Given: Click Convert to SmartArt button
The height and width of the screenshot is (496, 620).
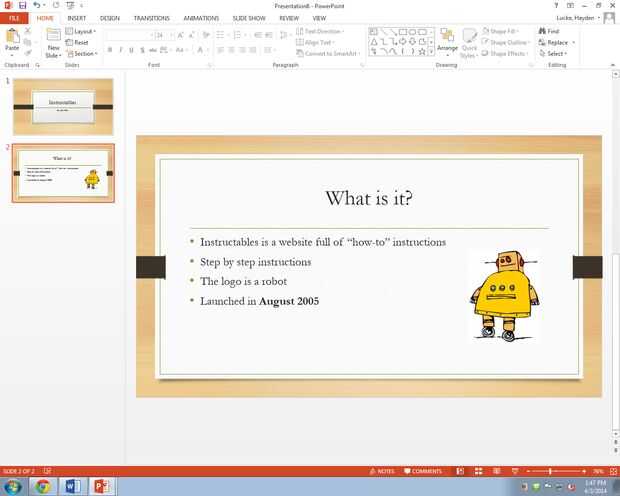Looking at the screenshot, I should pos(327,53).
